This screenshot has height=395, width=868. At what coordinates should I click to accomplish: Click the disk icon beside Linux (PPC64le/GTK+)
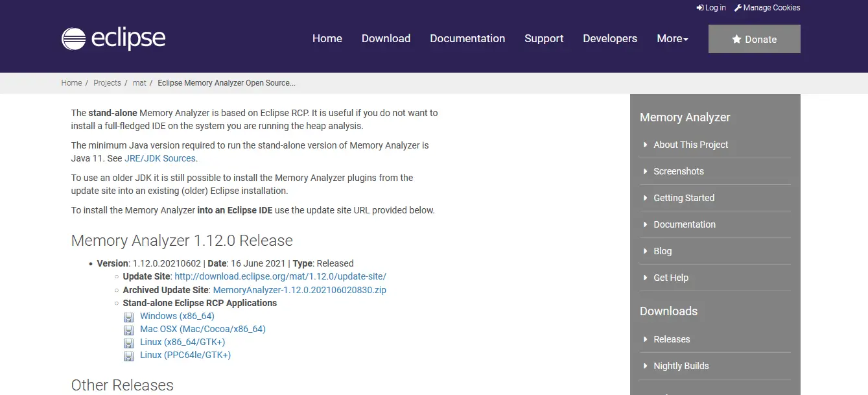[x=128, y=356]
